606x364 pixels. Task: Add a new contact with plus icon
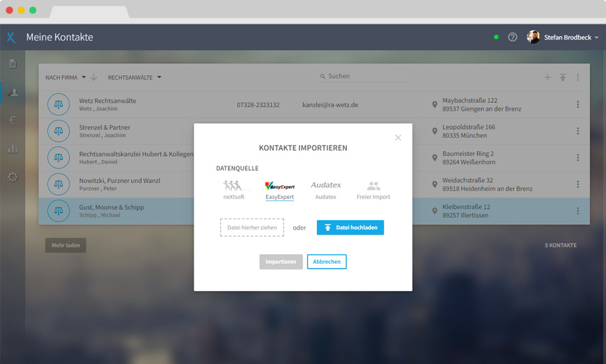pyautogui.click(x=547, y=77)
